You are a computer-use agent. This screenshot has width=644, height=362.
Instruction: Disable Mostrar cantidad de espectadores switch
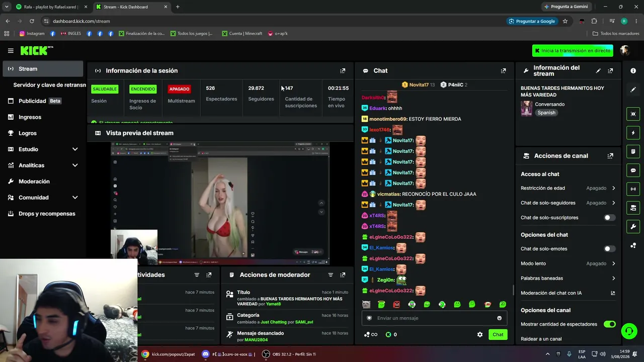(x=609, y=324)
